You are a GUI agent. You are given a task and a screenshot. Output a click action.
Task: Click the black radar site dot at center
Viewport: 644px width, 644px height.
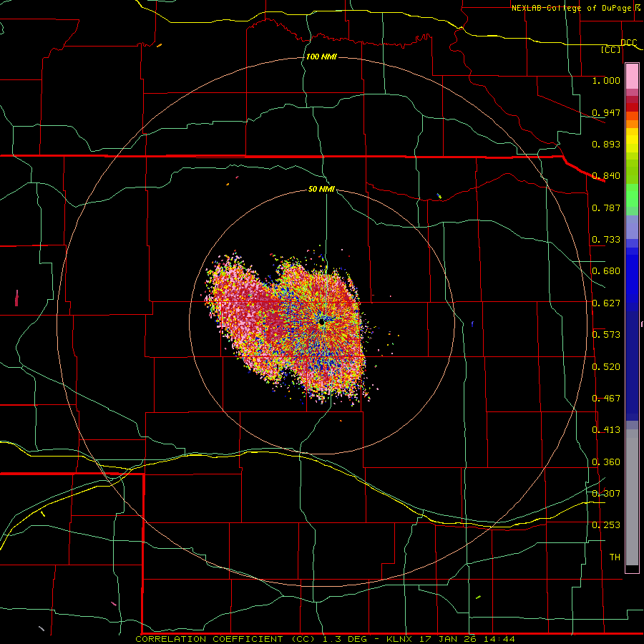click(x=321, y=323)
